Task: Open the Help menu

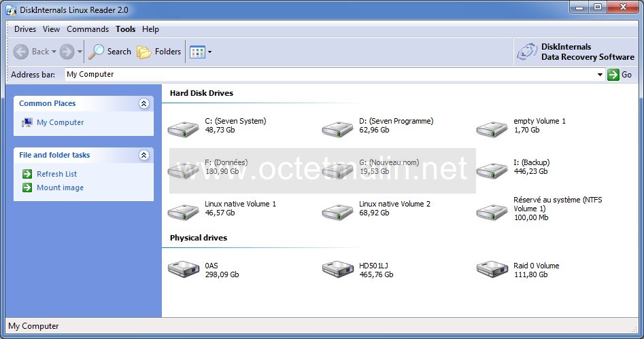Action: [x=150, y=29]
